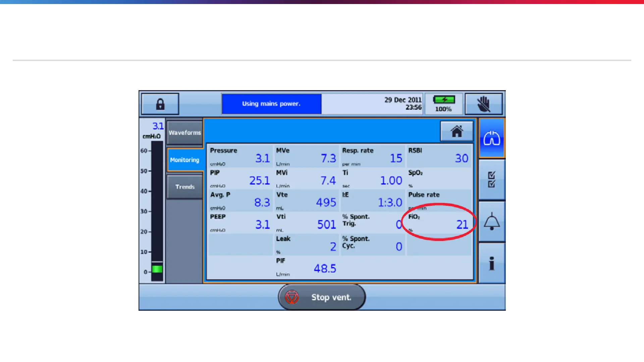Select the Monitoring tab

pyautogui.click(x=185, y=160)
